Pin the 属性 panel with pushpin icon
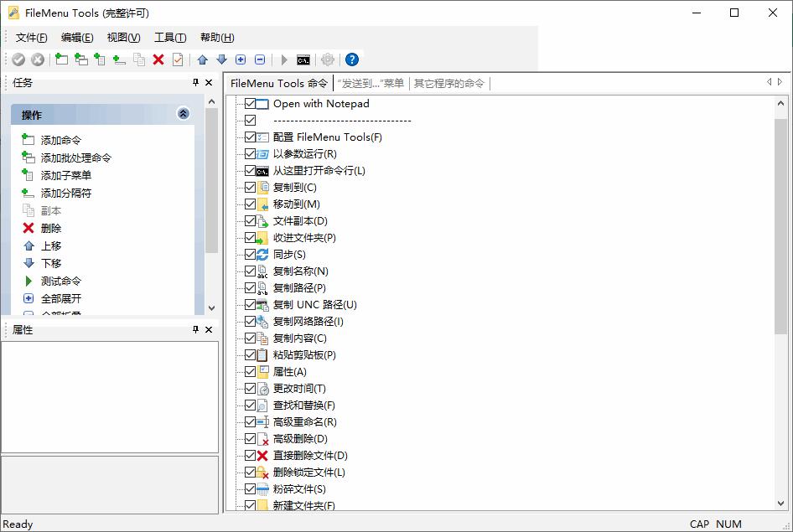793x532 pixels. coord(194,329)
